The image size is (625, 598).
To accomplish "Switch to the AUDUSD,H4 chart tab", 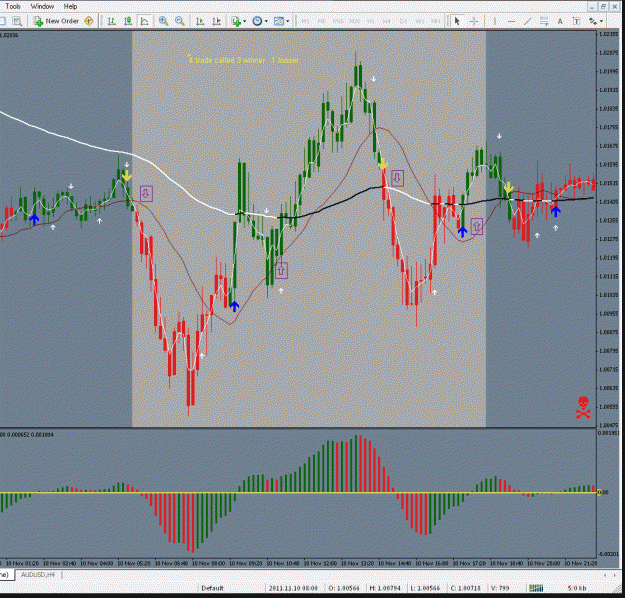I will tap(38, 574).
